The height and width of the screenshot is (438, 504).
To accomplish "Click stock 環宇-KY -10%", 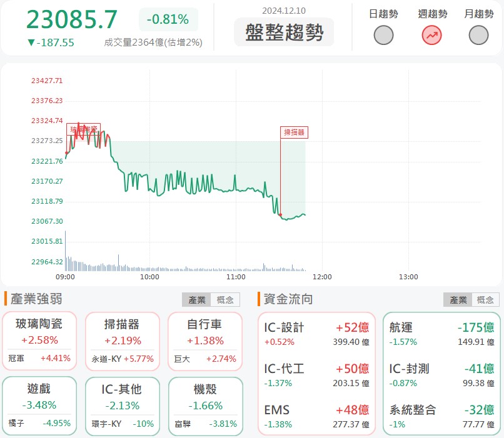I will (123, 424).
